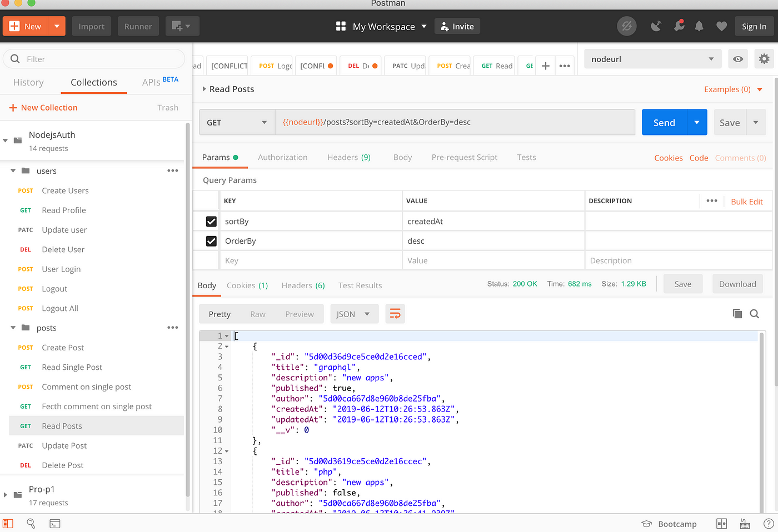Switch response view to Raw
The image size is (778, 532).
tap(258, 314)
